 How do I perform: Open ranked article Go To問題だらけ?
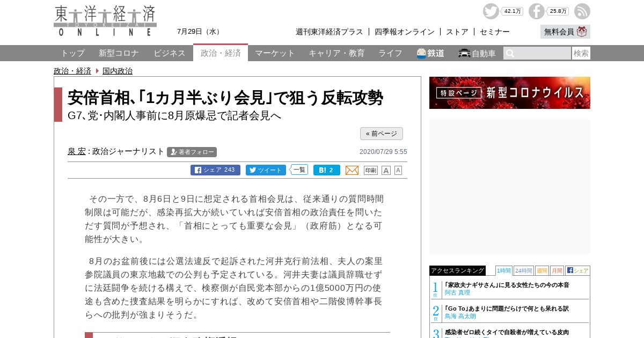point(507,308)
